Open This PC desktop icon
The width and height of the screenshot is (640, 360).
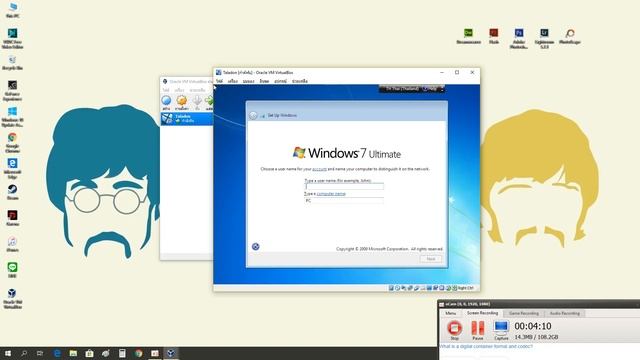[x=12, y=10]
